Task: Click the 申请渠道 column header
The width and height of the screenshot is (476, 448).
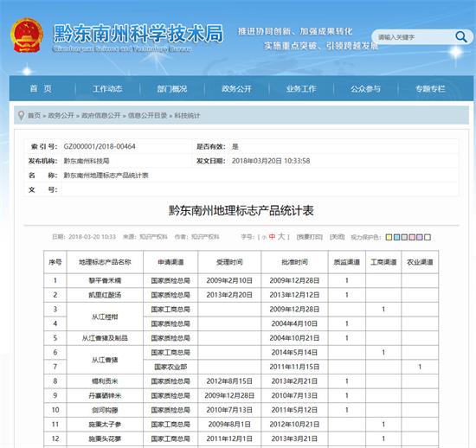Action: [x=170, y=262]
